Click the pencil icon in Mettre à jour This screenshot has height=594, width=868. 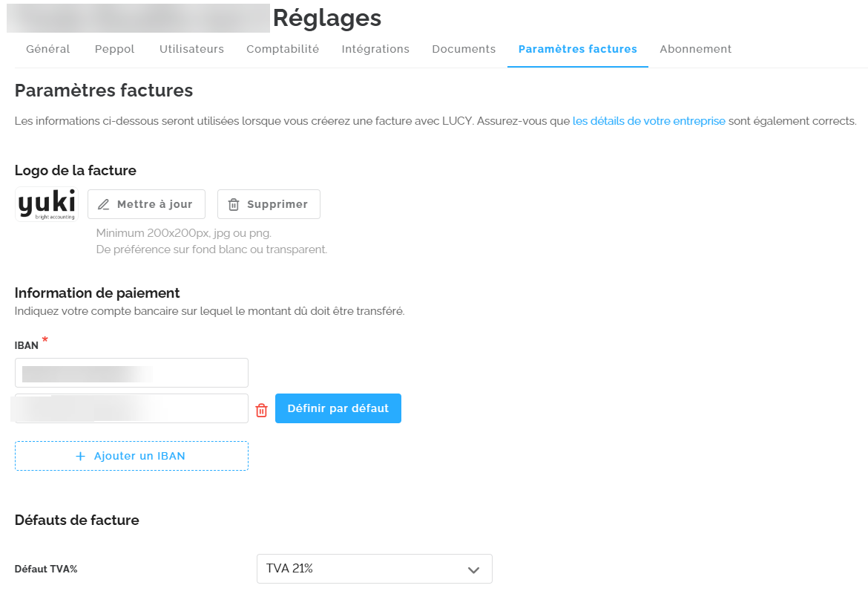[104, 204]
